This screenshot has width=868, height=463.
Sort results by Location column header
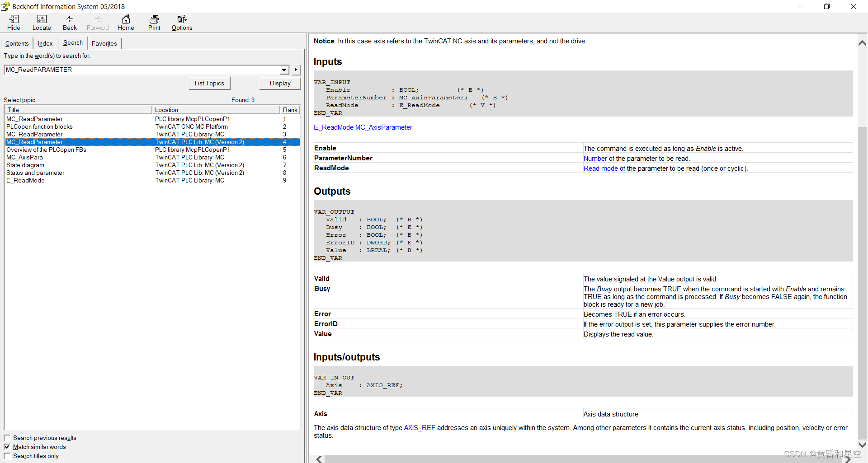point(216,110)
